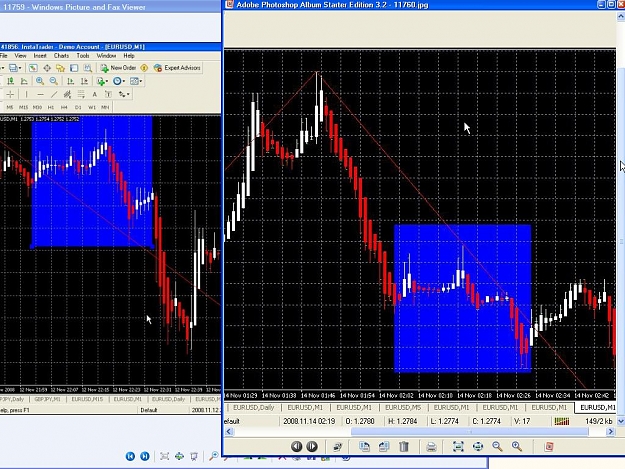Click the yellow diamond MetaEditor icon

click(144, 68)
